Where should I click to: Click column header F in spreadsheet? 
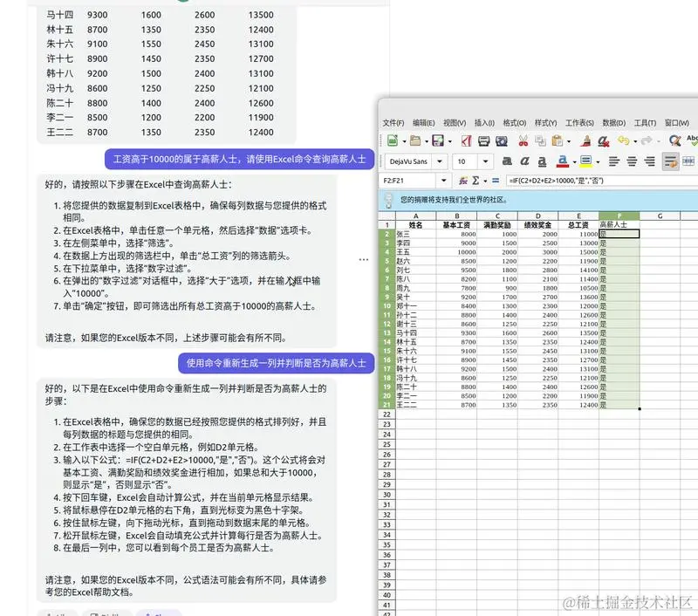pyautogui.click(x=619, y=216)
